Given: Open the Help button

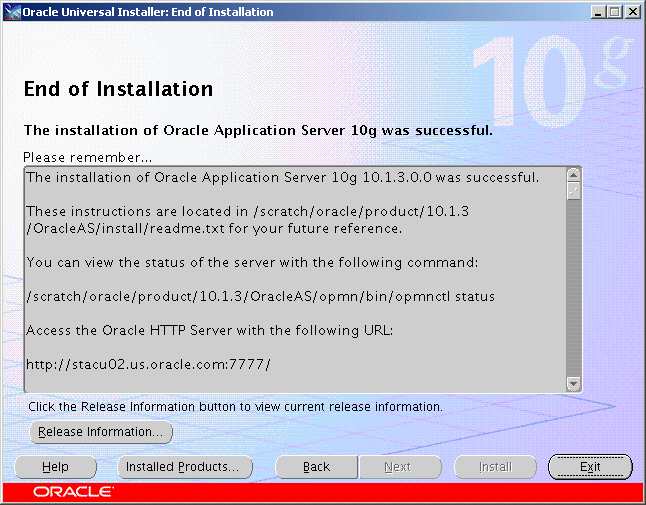Looking at the screenshot, I should (x=55, y=467).
